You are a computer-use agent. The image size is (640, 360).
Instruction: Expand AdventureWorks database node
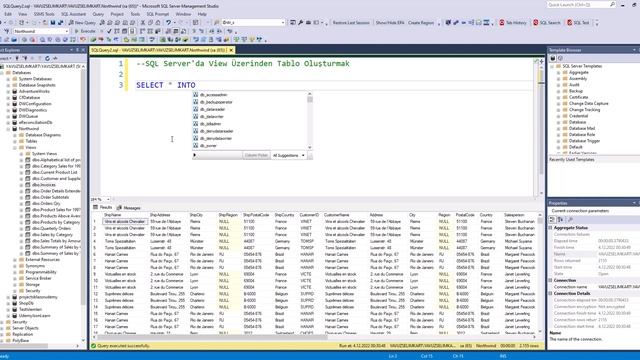(x=8, y=91)
